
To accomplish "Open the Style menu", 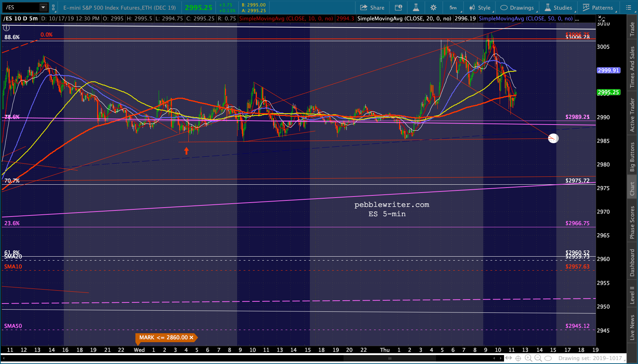I will (480, 8).
